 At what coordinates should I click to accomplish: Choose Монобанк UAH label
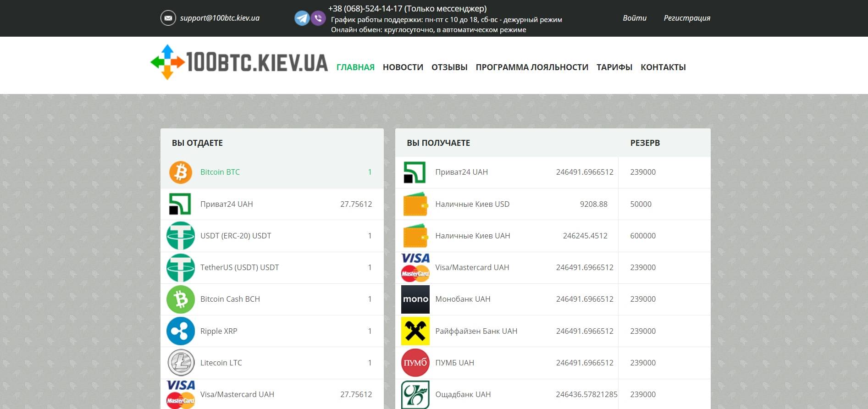(x=463, y=299)
